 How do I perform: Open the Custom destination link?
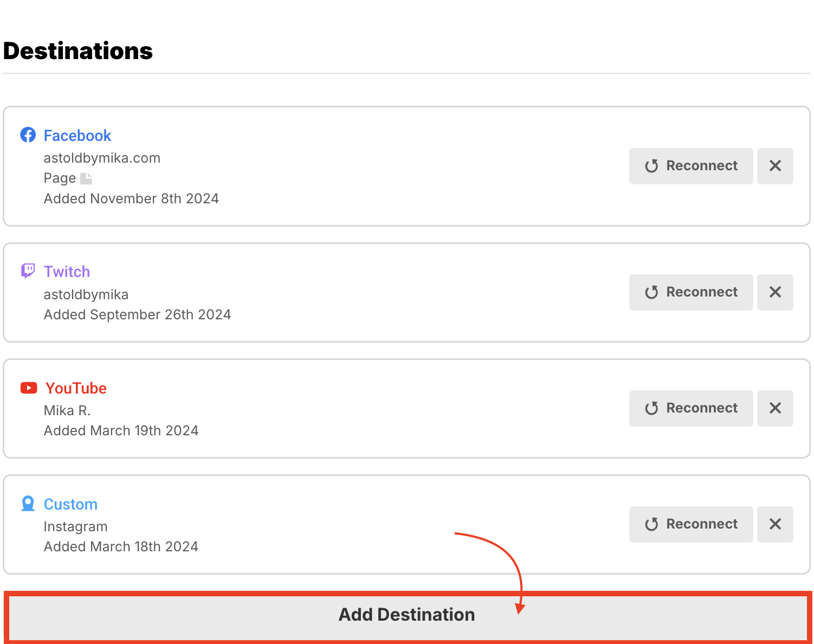[x=70, y=504]
